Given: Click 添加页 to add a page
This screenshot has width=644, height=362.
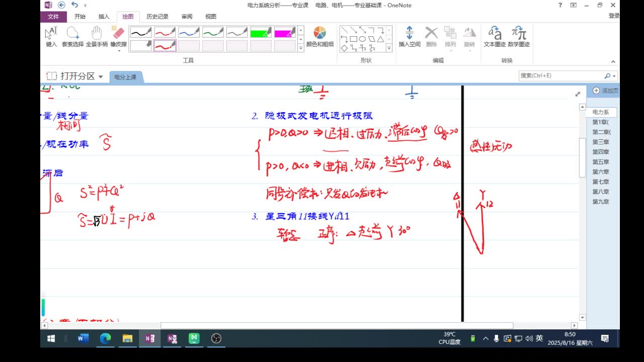Looking at the screenshot, I should point(605,90).
